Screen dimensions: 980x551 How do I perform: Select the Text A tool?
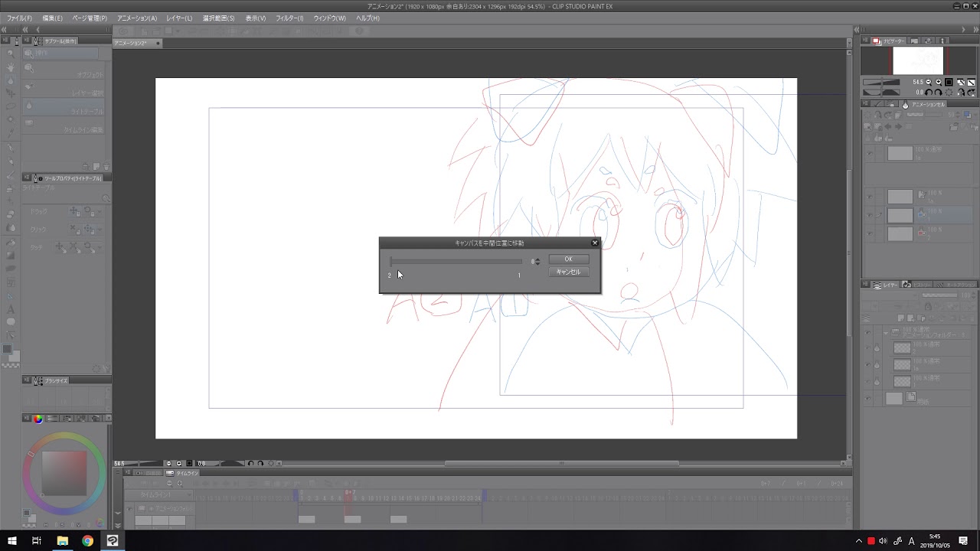(x=11, y=308)
